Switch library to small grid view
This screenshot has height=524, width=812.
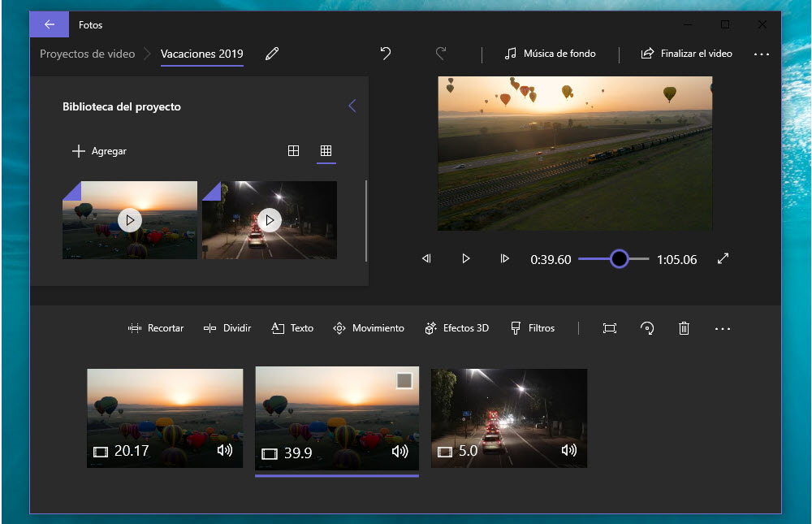pyautogui.click(x=326, y=151)
